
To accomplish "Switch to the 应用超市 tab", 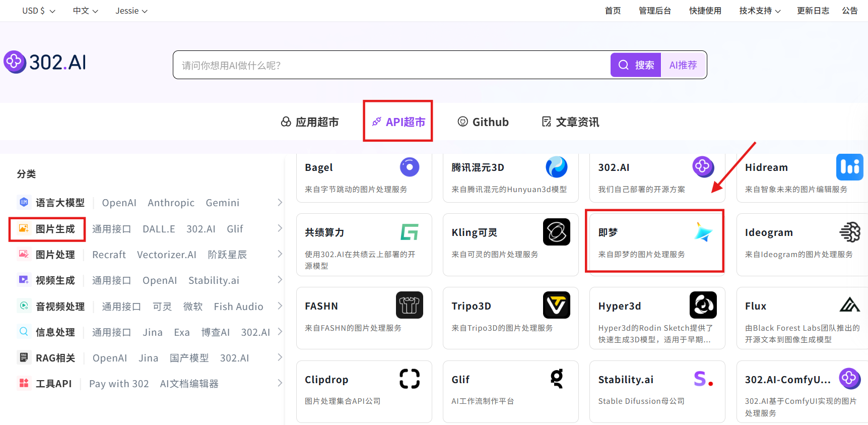I will (310, 122).
